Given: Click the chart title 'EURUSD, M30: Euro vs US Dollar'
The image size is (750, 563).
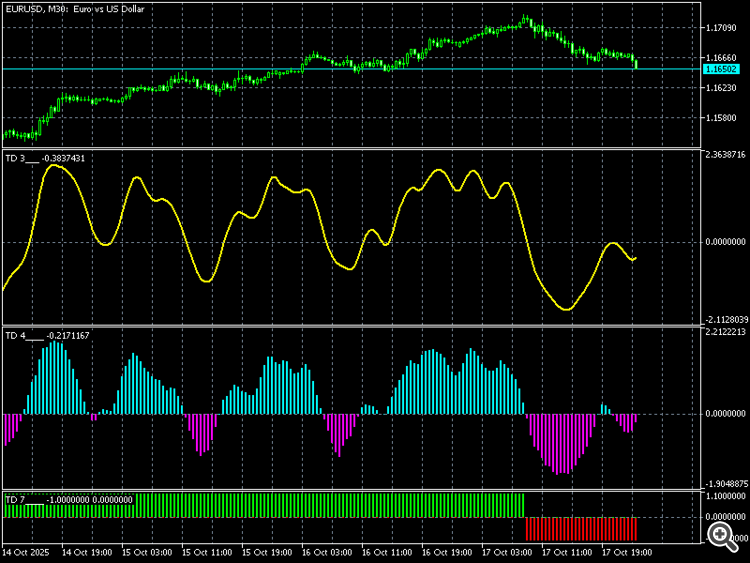Looking at the screenshot, I should pyautogui.click(x=75, y=9).
